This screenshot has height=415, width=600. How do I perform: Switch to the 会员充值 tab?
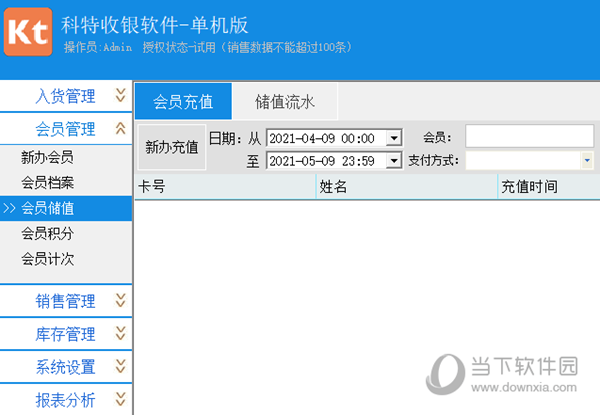(183, 101)
